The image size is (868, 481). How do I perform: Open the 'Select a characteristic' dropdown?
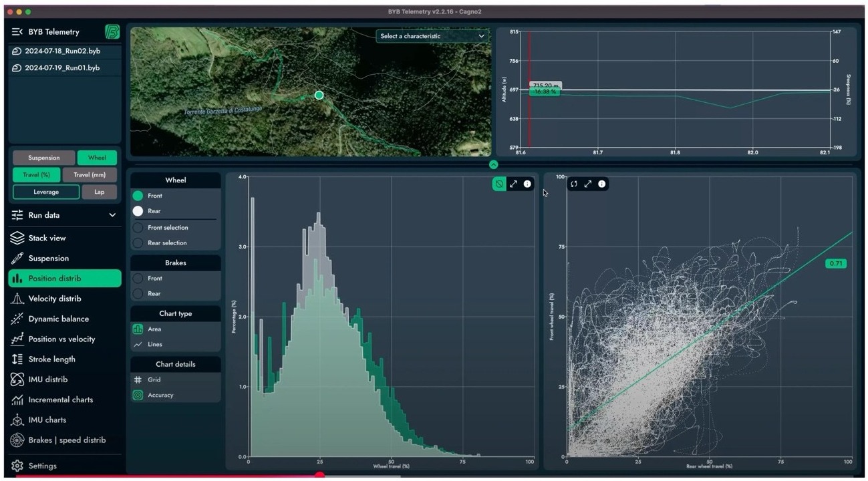click(x=432, y=36)
